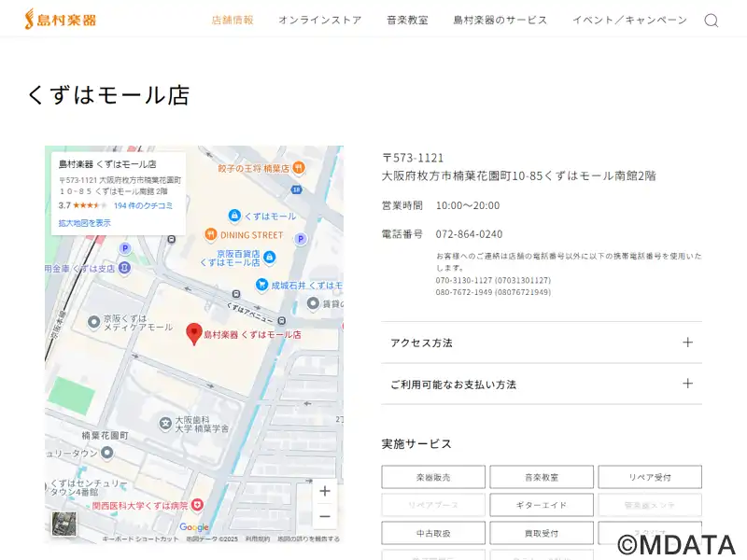
Task: Click the parking icon near DINING STREET
Action: [x=300, y=239]
